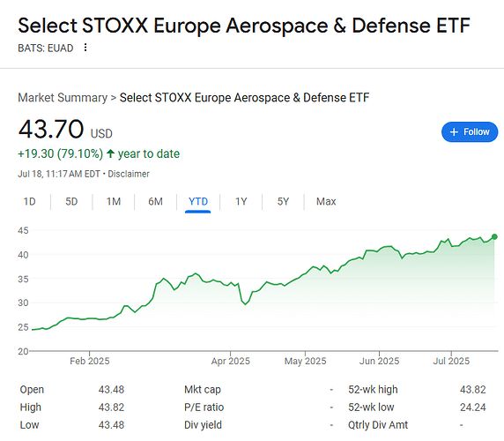Click the Feb 2025 label on chart axis

coord(90,361)
